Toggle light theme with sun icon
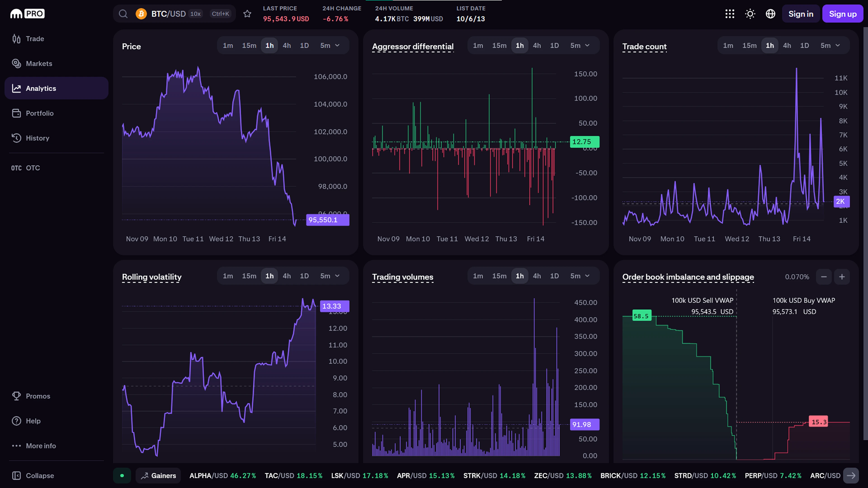Screen dimensions: 868x488 coord(750,14)
